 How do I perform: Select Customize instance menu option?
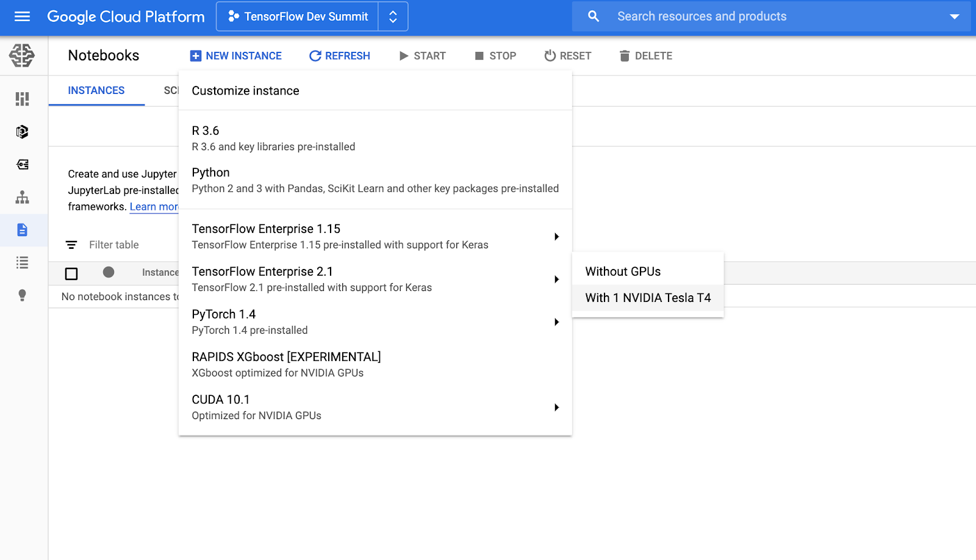click(x=375, y=91)
